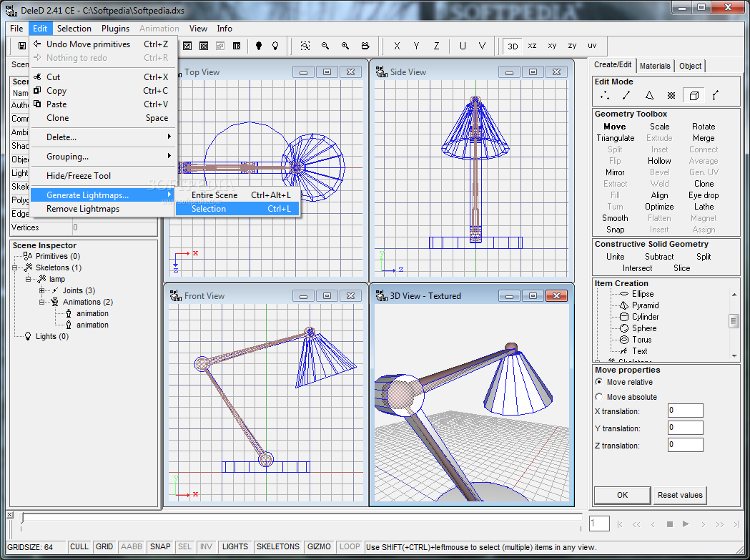Collapse the Animations (2) node
750x560 pixels.
click(x=41, y=302)
